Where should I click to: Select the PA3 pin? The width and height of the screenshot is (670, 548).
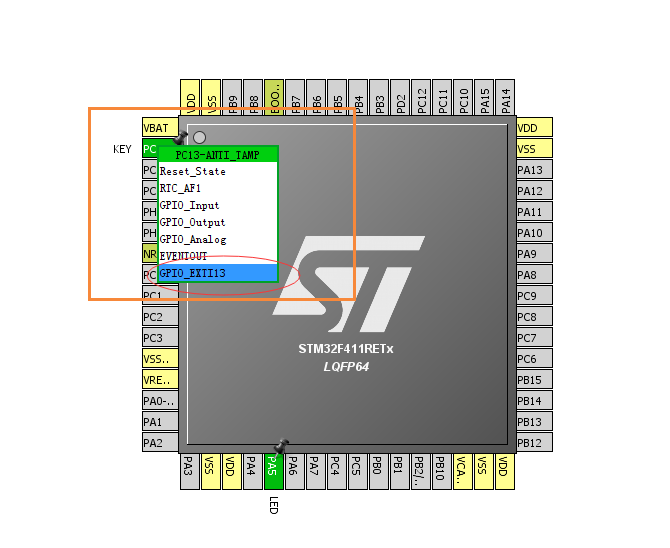(190, 471)
